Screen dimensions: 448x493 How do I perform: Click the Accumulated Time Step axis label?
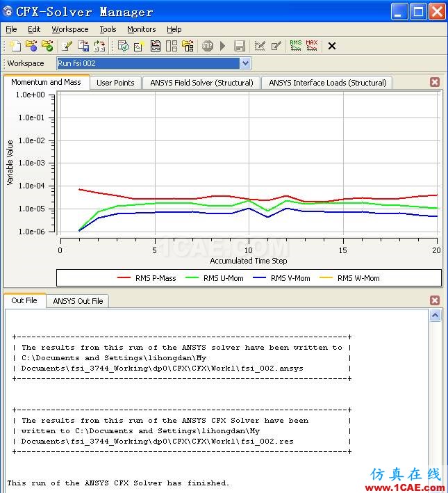248,261
